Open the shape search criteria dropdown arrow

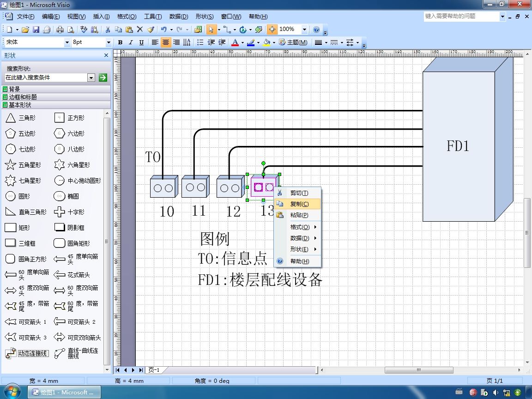pyautogui.click(x=91, y=78)
